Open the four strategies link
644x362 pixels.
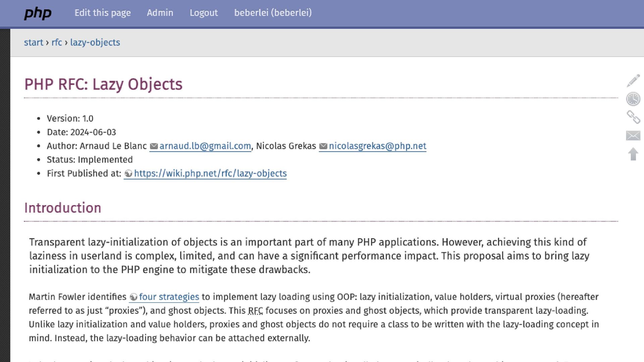169,297
